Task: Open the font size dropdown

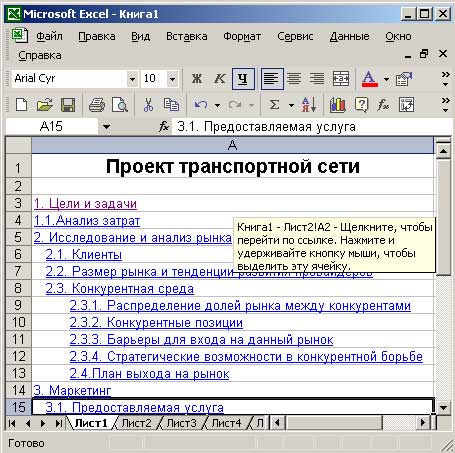Action: tap(172, 79)
